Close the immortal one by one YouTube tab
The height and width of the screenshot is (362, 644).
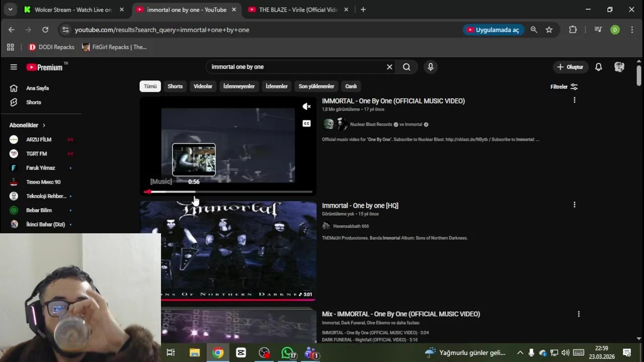tap(234, 10)
